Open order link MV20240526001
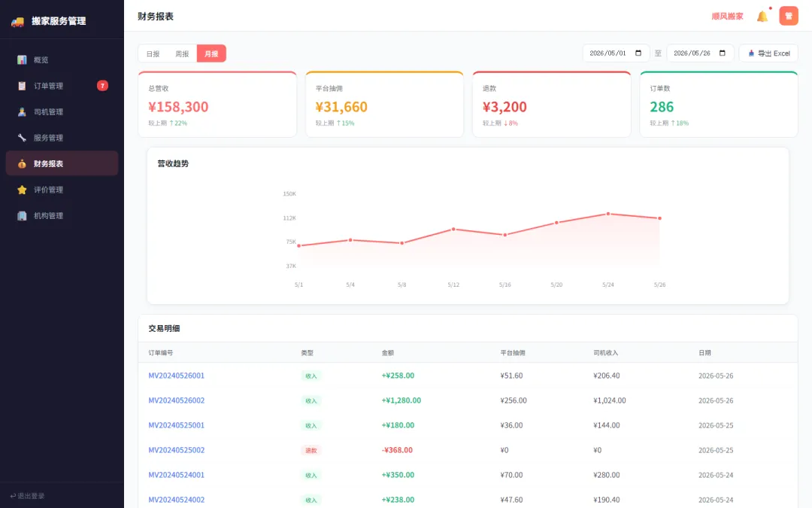Viewport: 812px width, 508px height. [177, 376]
